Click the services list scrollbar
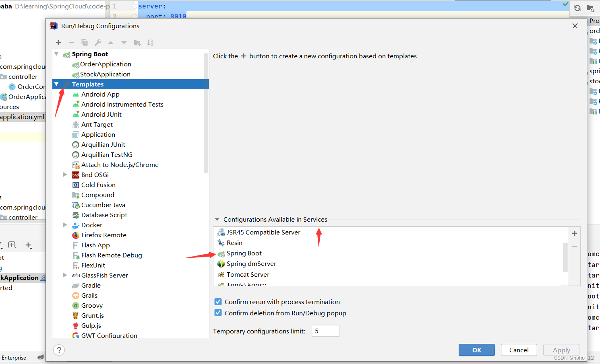This screenshot has height=364, width=600. click(565, 257)
